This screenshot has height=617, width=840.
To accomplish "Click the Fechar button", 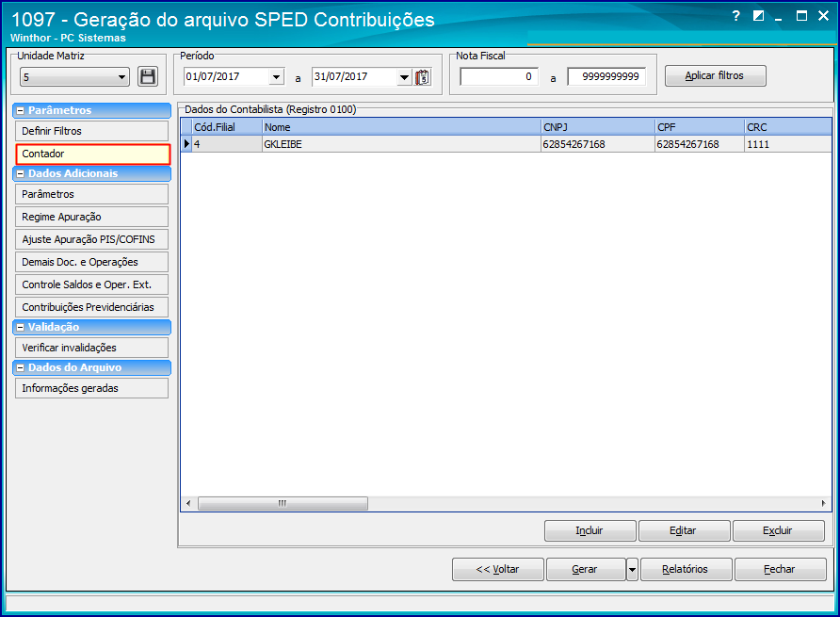I will 781,569.
